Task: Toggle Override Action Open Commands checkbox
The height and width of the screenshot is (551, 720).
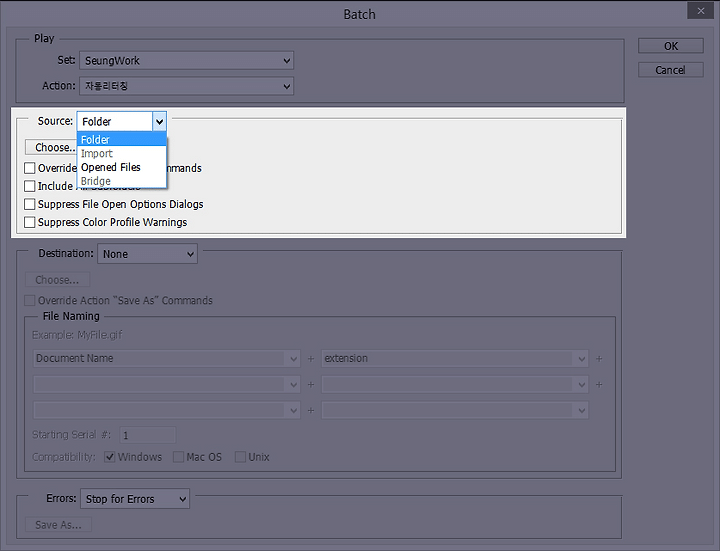Action: (x=30, y=168)
